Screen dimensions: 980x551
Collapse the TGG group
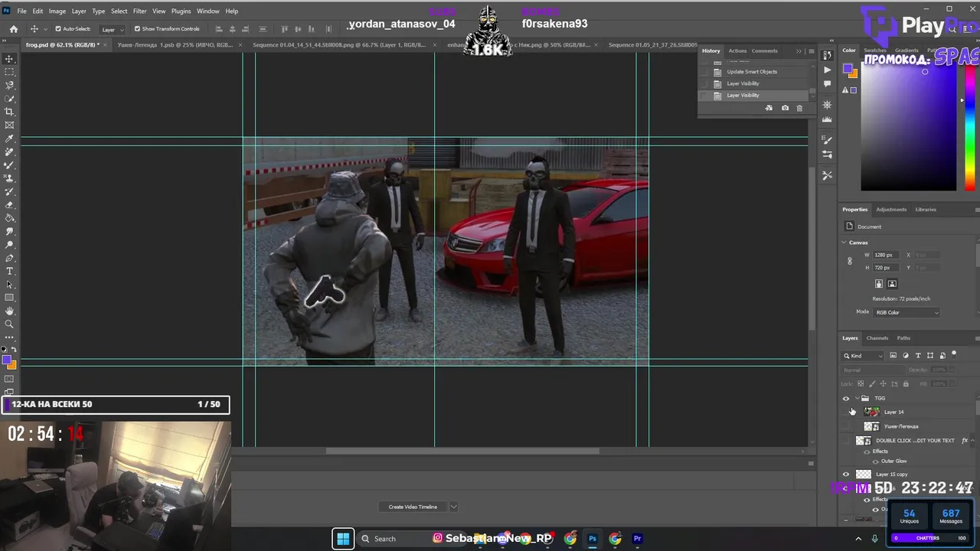pos(857,398)
